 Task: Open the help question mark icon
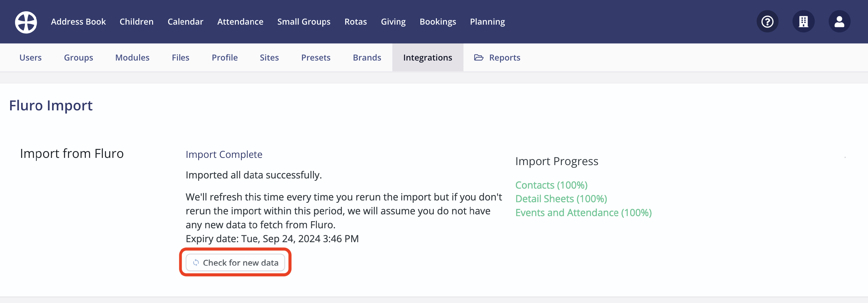tap(767, 21)
